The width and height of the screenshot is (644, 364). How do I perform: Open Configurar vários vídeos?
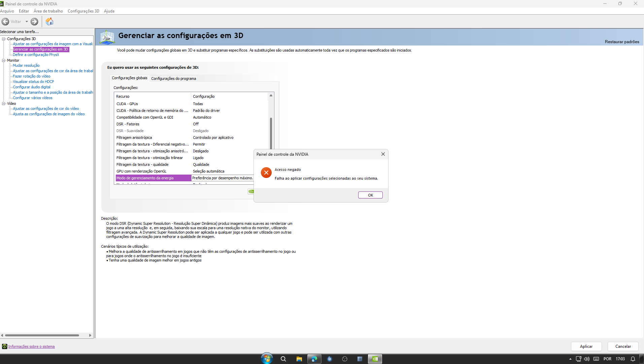point(33,98)
